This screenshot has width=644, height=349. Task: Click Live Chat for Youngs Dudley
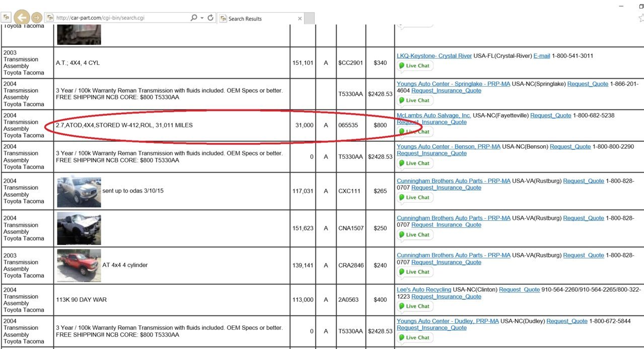(x=415, y=337)
